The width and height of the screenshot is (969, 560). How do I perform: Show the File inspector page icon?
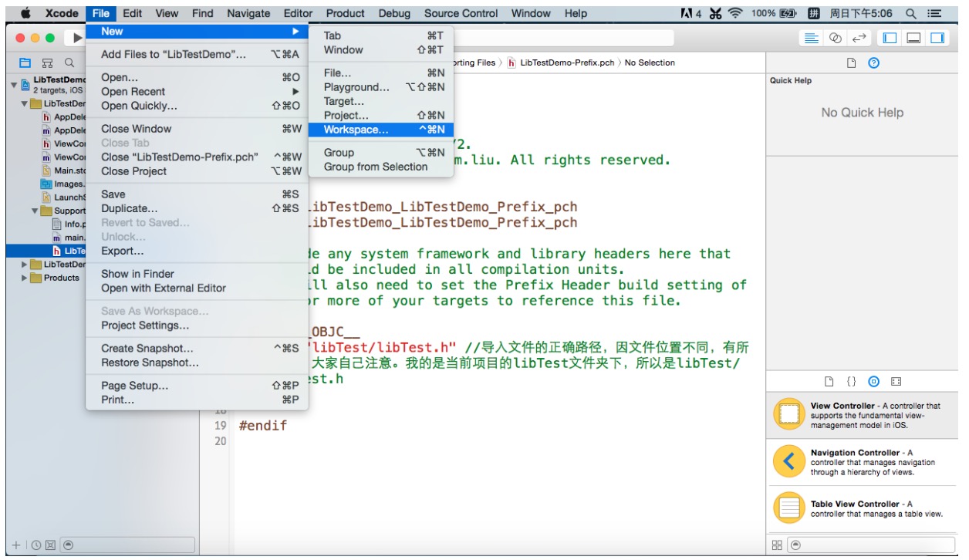point(852,63)
